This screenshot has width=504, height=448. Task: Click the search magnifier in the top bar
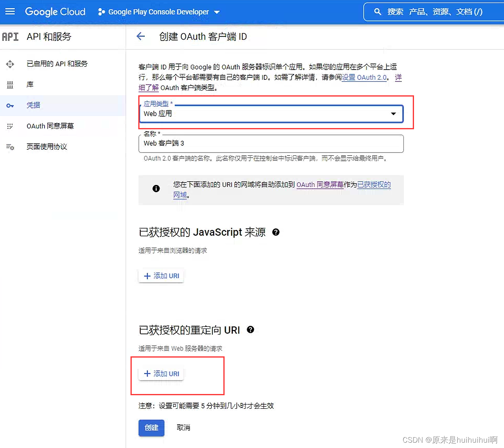point(378,11)
